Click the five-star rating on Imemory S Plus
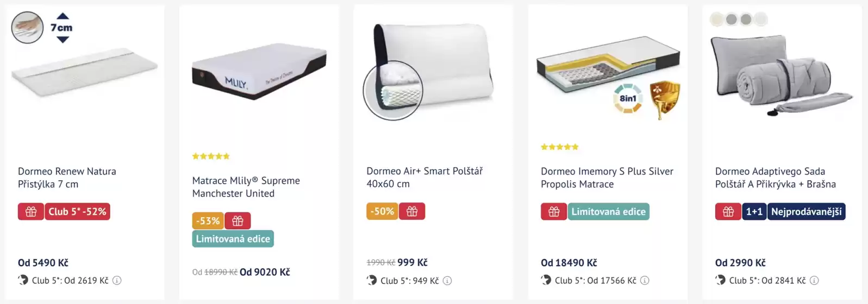 coord(559,147)
